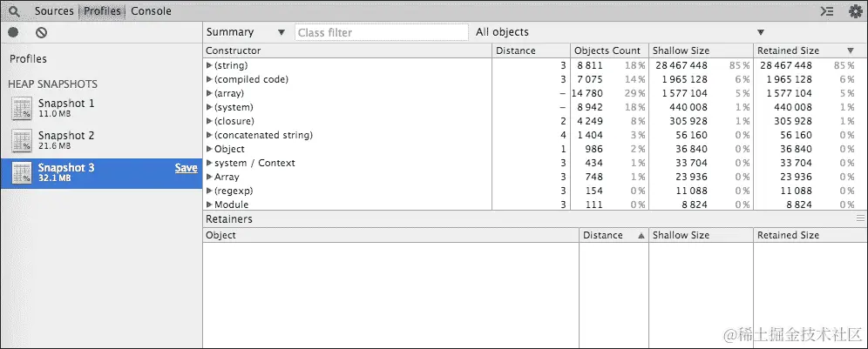This screenshot has height=349, width=868.
Task: Click the Profiles heading in the sidebar
Action: click(28, 58)
